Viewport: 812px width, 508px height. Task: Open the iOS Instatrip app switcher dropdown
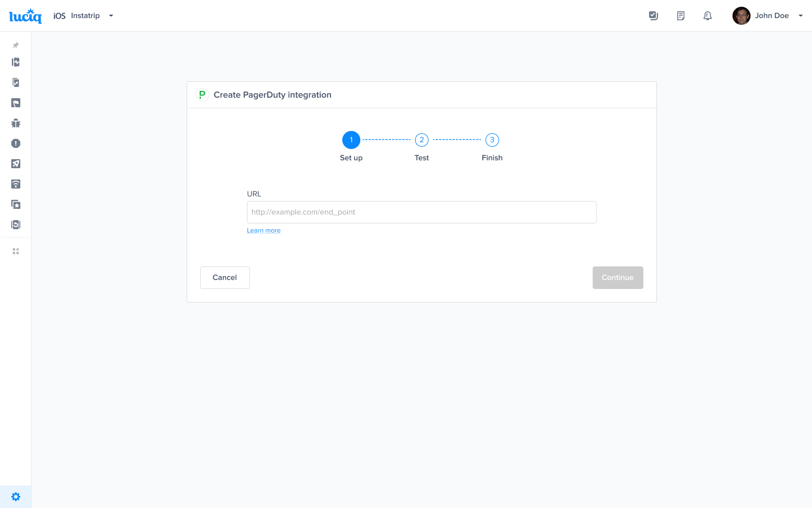point(83,16)
